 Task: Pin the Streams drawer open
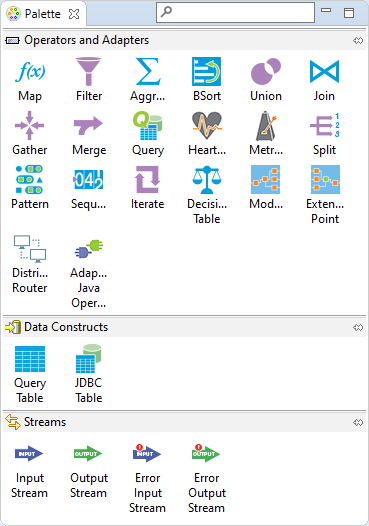click(x=358, y=422)
